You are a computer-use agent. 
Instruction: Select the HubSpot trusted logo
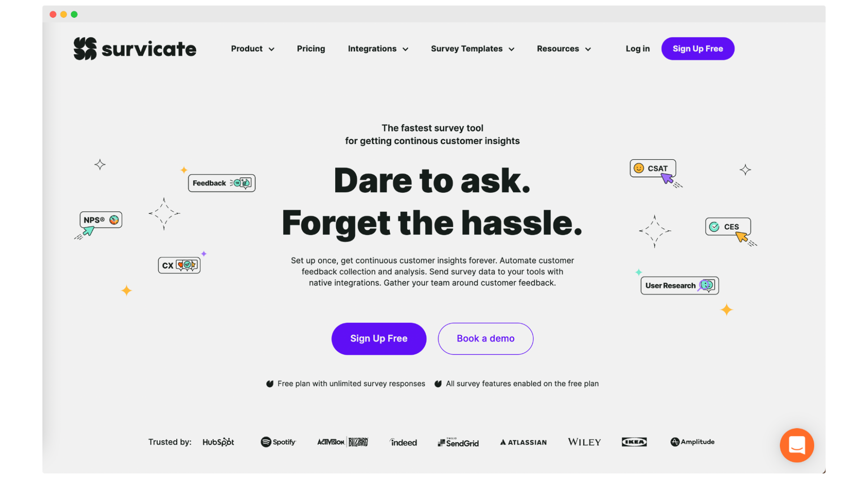coord(218,442)
